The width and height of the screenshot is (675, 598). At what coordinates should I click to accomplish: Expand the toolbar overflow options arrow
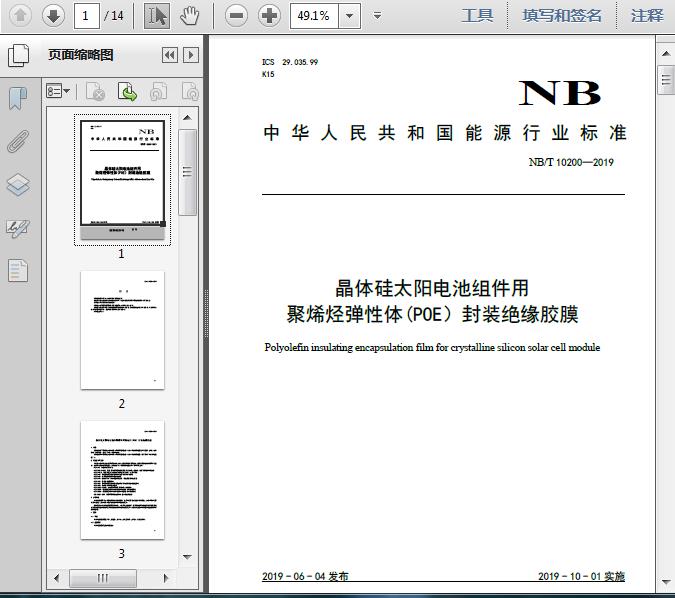click(377, 15)
